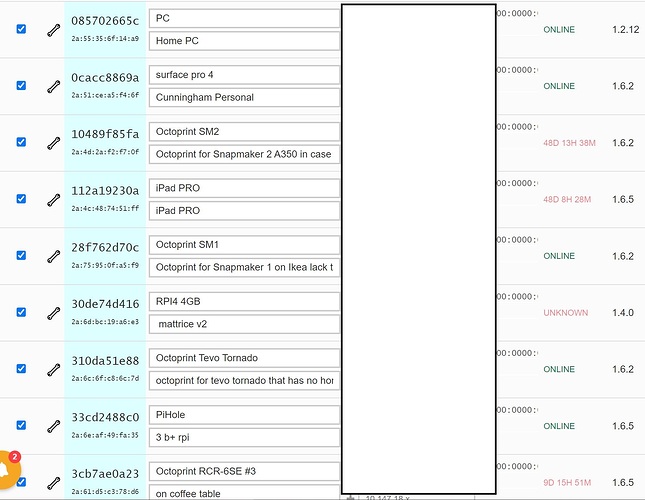645x500 pixels.
Task: Open wrench settings for RPI4 4GB
Action: (53, 312)
